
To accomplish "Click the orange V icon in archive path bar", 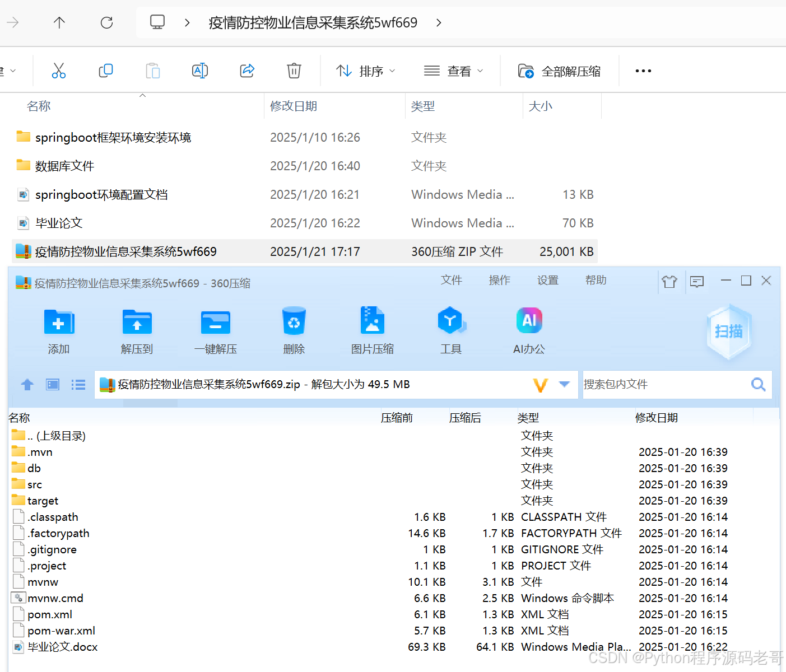I will click(541, 385).
